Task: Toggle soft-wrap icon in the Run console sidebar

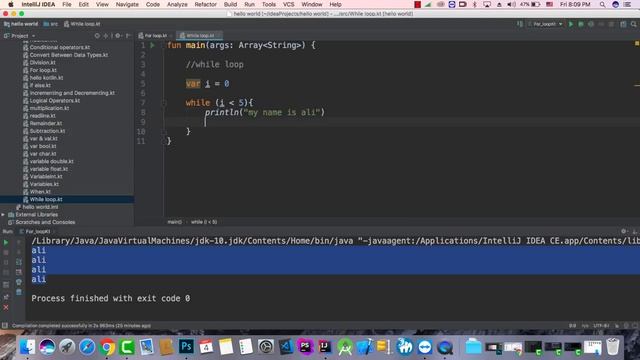Action: tap(19, 262)
